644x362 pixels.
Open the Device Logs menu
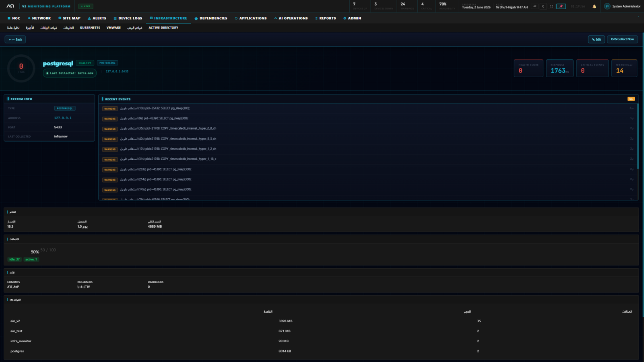pyautogui.click(x=128, y=18)
